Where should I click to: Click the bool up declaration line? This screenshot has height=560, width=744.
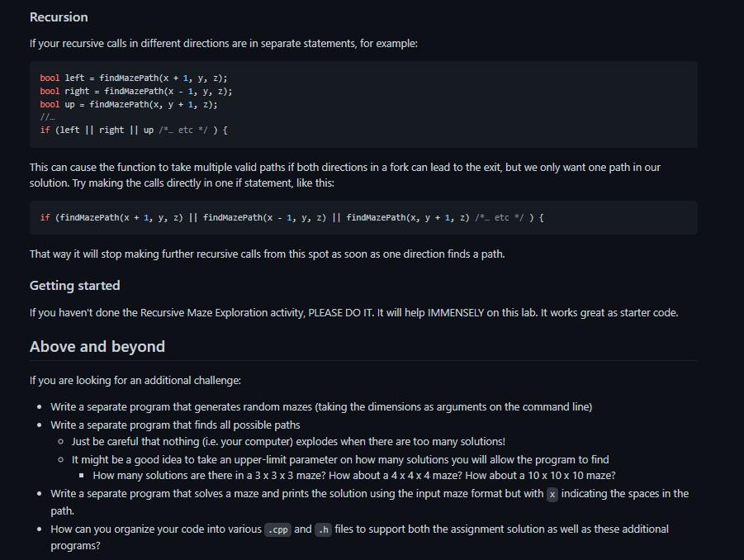129,104
